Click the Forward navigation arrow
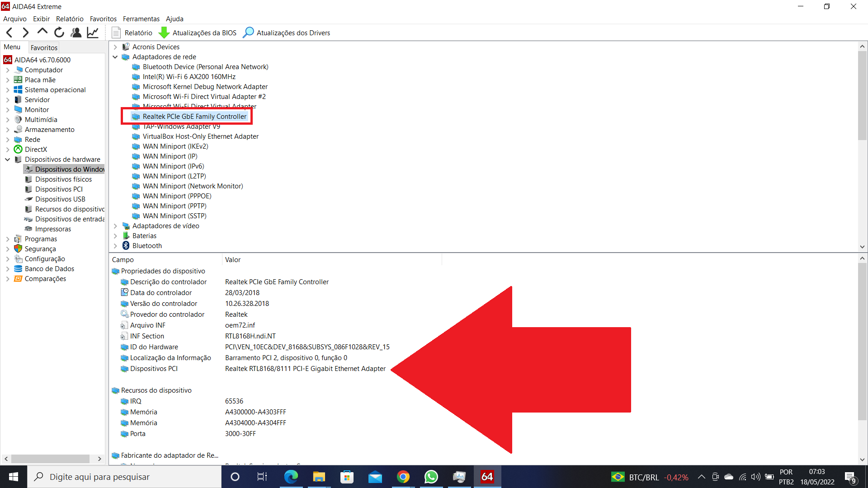Screen dimensions: 868x488 26,33
